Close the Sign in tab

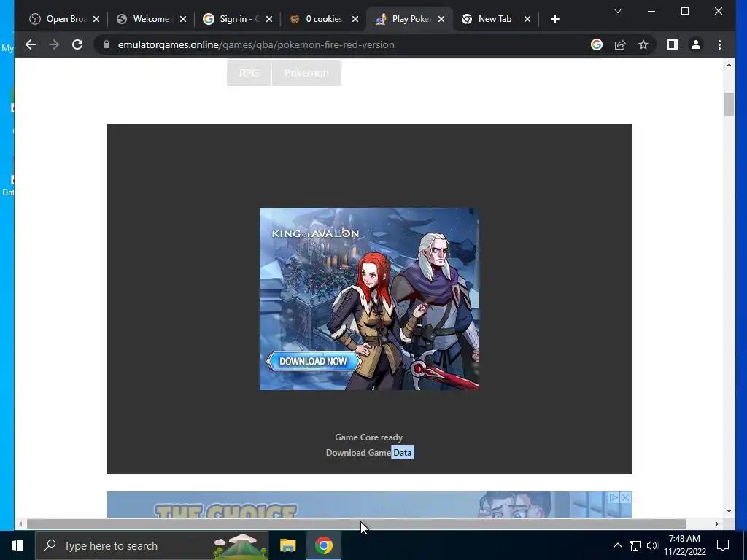[x=269, y=19]
